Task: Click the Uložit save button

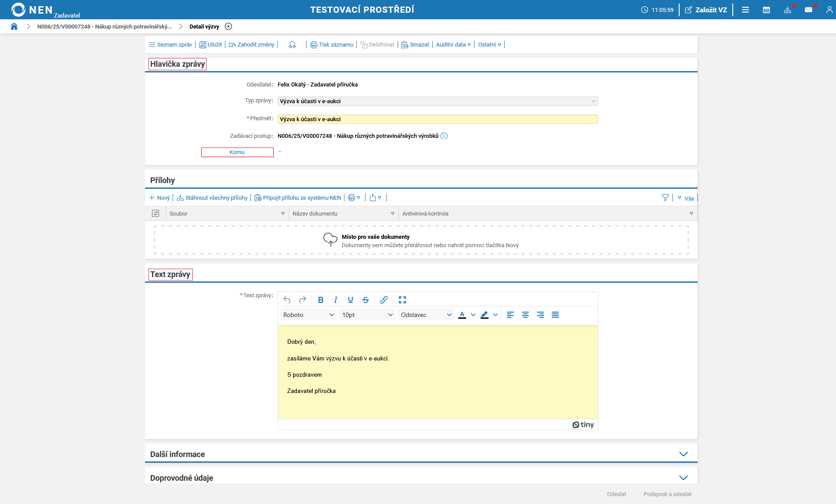Action: [x=210, y=45]
